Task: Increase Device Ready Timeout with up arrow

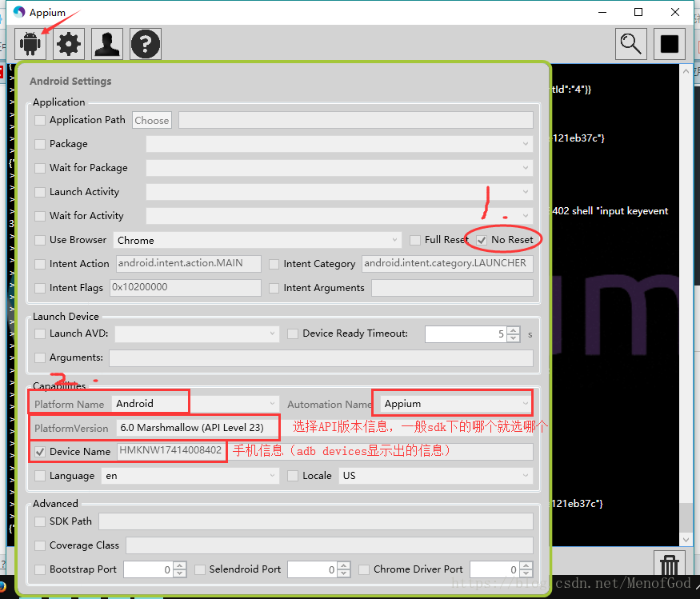Action: pos(514,331)
